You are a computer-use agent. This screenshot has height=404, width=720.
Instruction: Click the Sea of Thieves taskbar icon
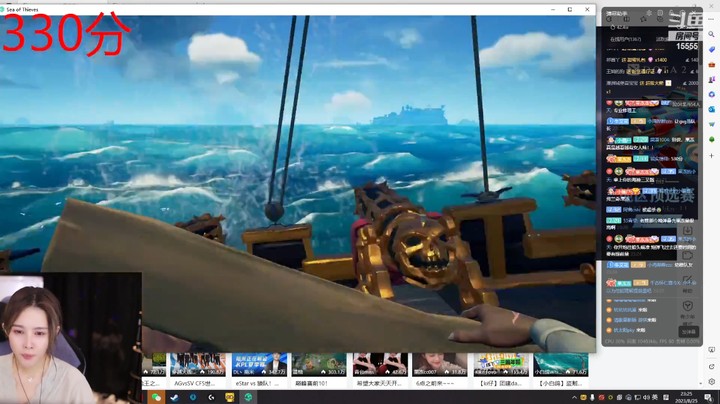[248, 397]
